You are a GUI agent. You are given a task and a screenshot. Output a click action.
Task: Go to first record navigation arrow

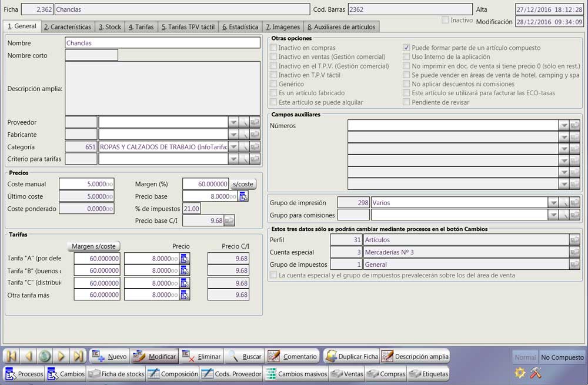tap(12, 356)
